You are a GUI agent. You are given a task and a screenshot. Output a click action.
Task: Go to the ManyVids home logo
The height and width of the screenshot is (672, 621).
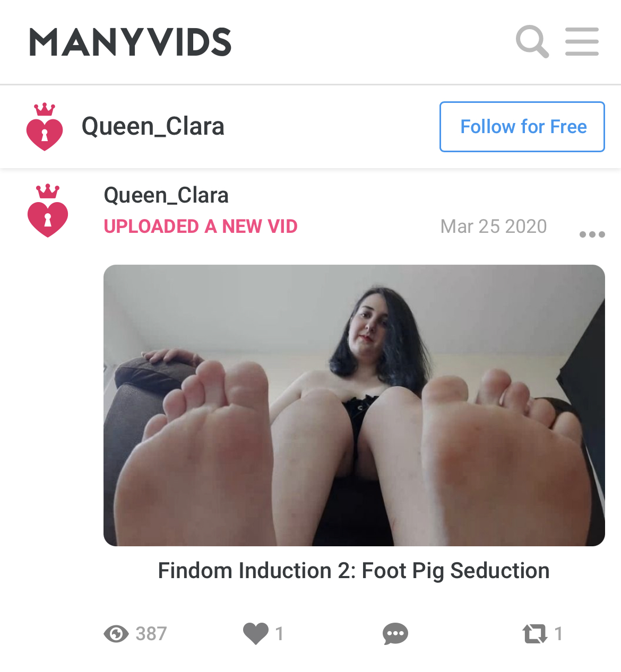click(x=131, y=42)
